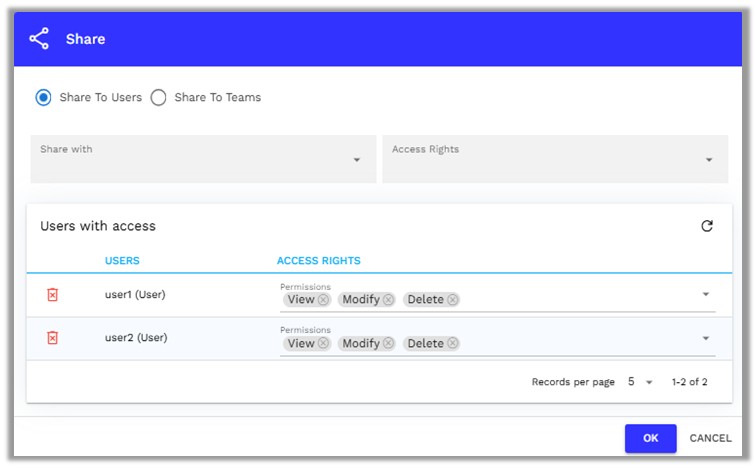Delete user1 from the access list

click(53, 294)
